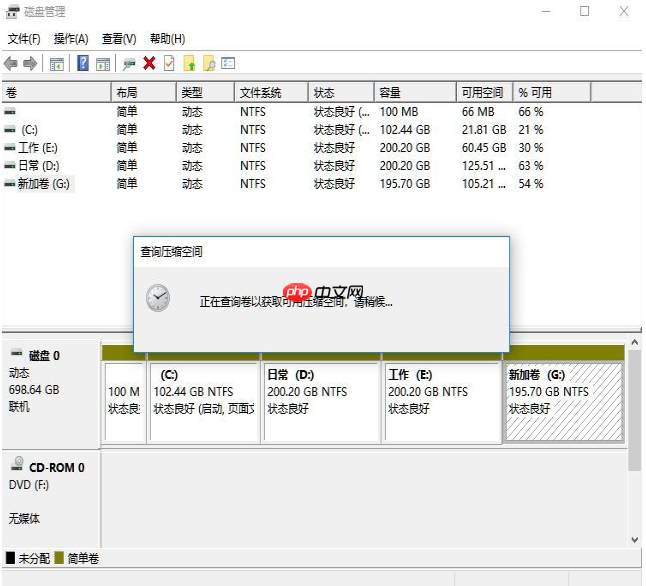Select the 新加卷 (G:) hatched partition block
The image size is (646, 586).
click(564, 402)
